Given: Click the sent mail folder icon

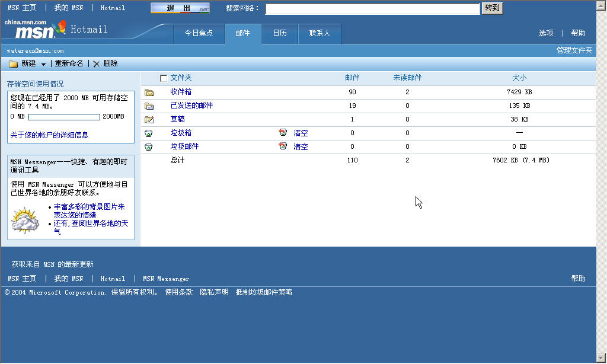Looking at the screenshot, I should pos(149,106).
